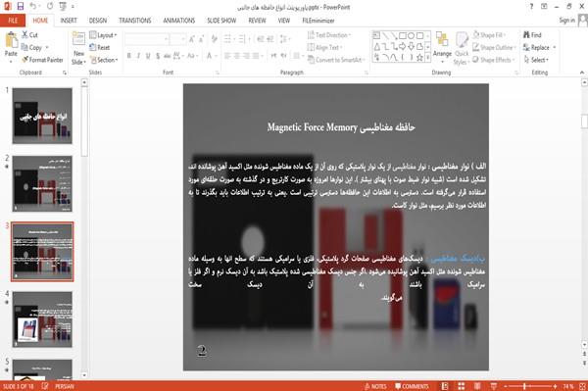Fit slide to current window icon

[582, 386]
